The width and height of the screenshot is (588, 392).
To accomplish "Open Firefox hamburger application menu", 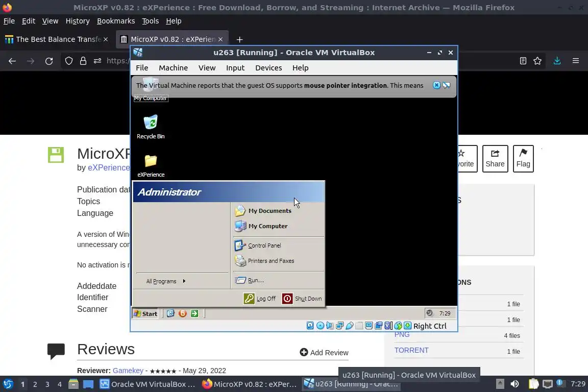I will point(576,61).
